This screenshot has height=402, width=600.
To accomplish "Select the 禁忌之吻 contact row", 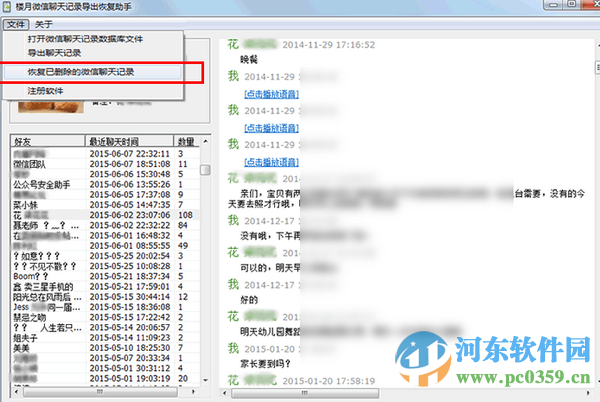I will [105, 317].
